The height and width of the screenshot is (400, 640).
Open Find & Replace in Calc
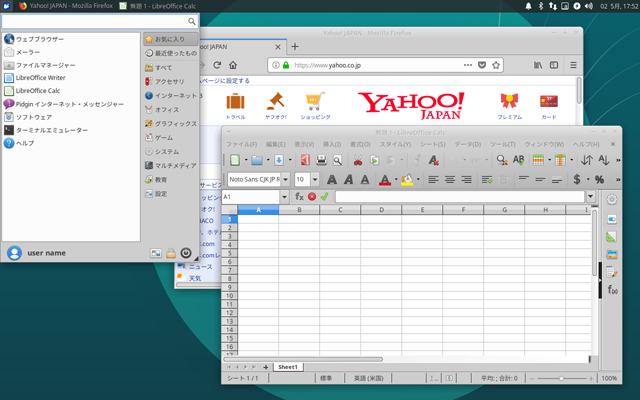tap(502, 160)
